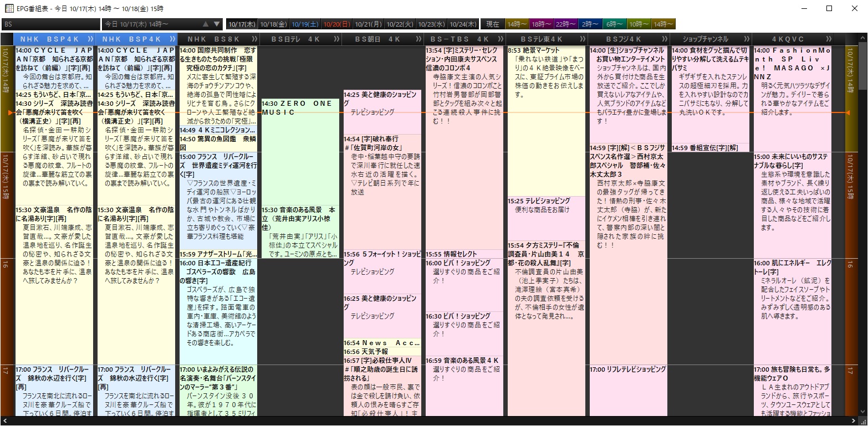This screenshot has width=868, height=426.
Task: Click the 現在 (now) button
Action: 493,24
